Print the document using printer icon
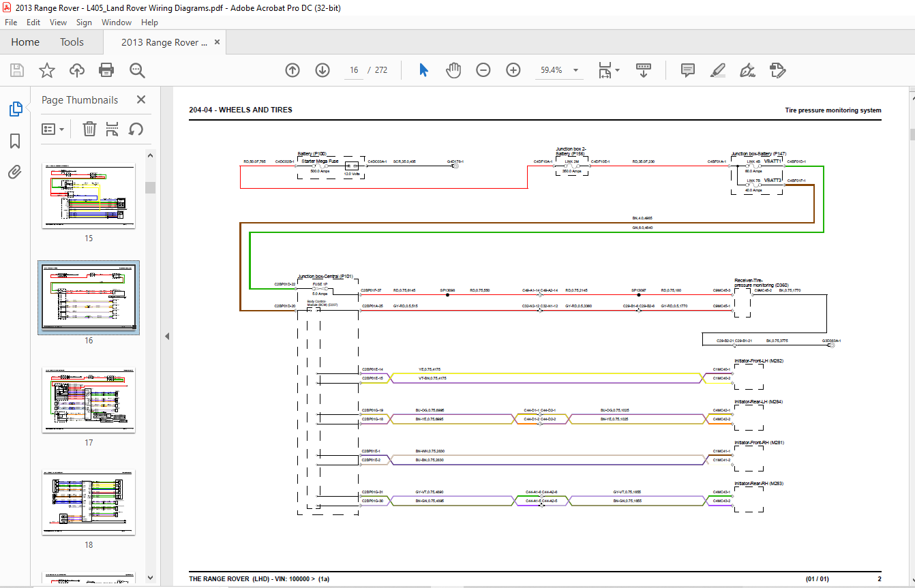The image size is (915, 588). 106,70
